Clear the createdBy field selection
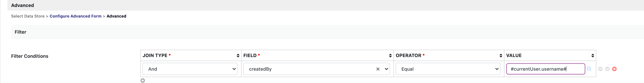 pyautogui.click(x=378, y=69)
